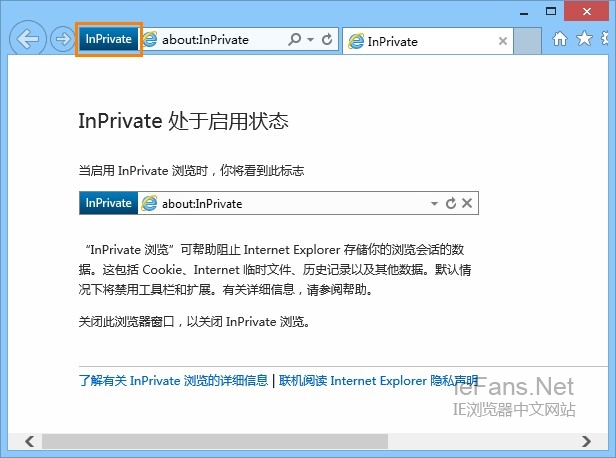Open a new tab with the blank tab button
Image resolution: width=616 pixels, height=458 pixels.
pyautogui.click(x=528, y=41)
